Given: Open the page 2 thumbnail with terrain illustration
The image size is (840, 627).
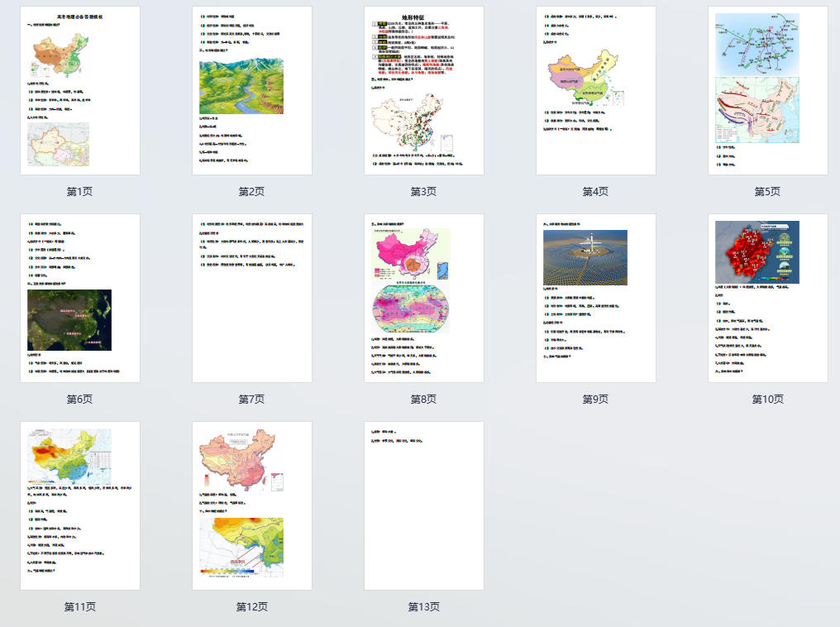Looking at the screenshot, I should point(252,91).
